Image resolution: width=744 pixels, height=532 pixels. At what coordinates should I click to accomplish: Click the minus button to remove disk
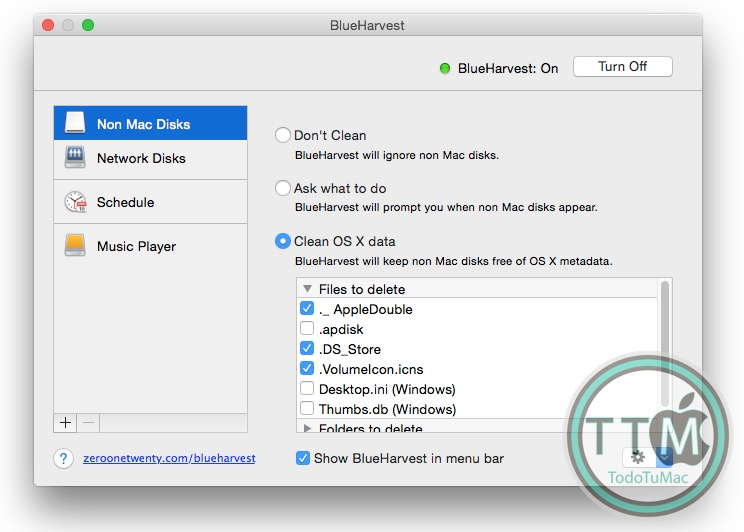click(88, 422)
